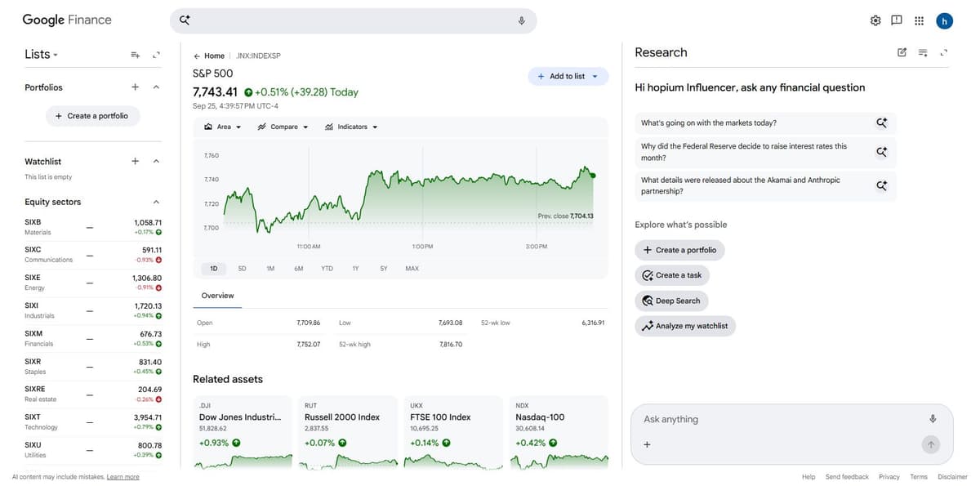The width and height of the screenshot is (980, 486).
Task: Open the settings gear icon
Action: (875, 20)
